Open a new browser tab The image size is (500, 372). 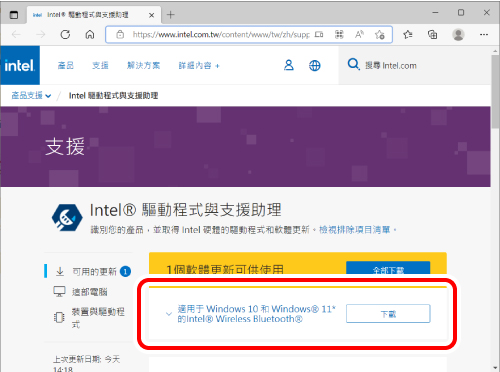click(x=171, y=15)
